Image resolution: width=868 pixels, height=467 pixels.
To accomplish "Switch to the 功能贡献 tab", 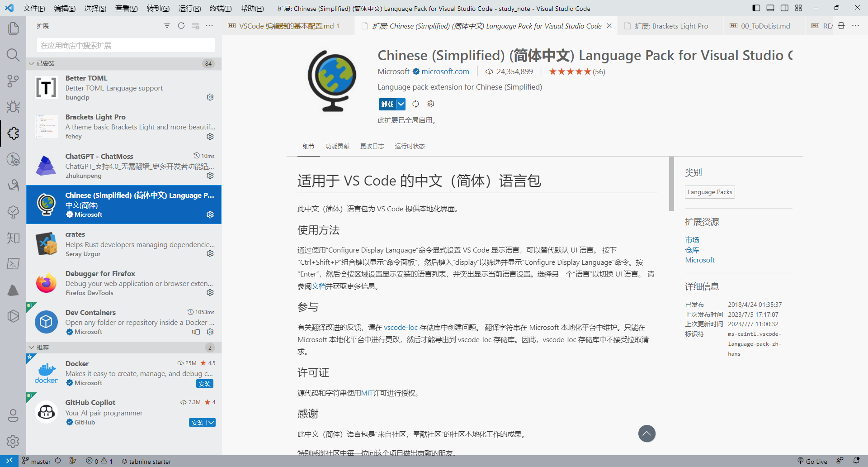I will (x=337, y=146).
